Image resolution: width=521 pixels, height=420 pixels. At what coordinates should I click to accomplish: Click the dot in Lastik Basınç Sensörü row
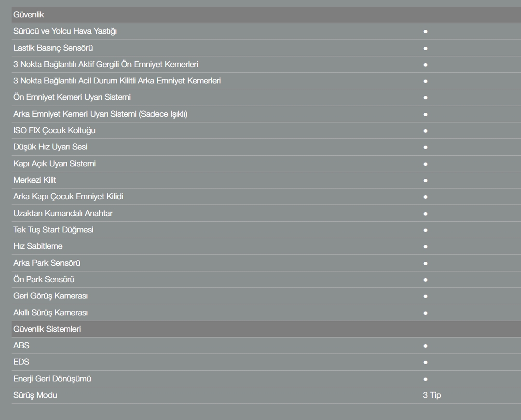pos(425,49)
